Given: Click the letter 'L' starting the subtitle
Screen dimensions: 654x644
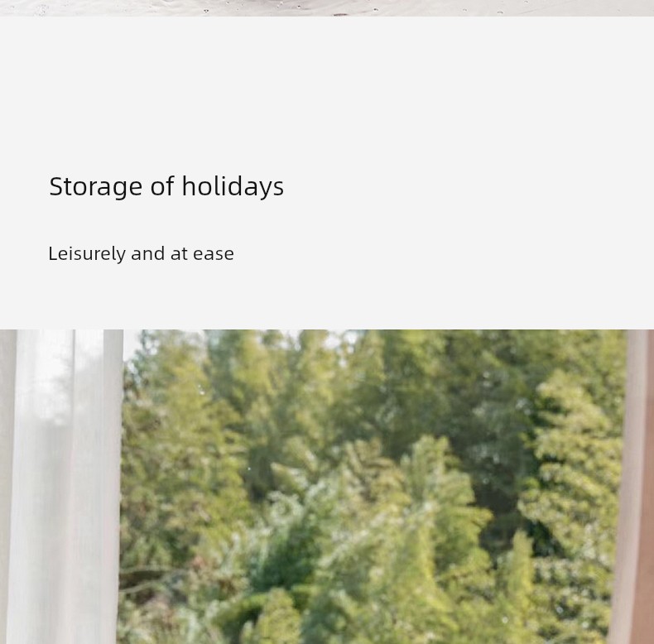Looking at the screenshot, I should coord(52,254).
